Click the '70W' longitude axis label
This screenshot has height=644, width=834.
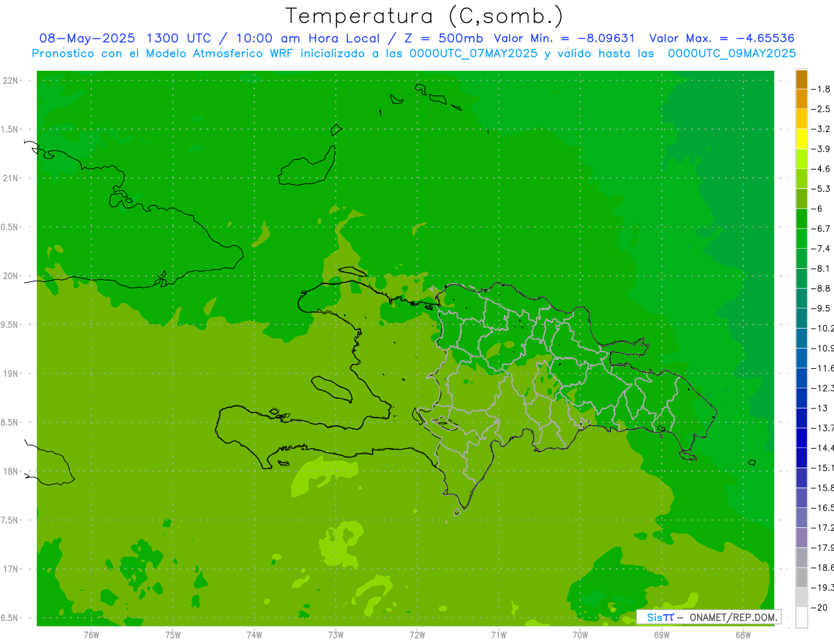pyautogui.click(x=580, y=634)
